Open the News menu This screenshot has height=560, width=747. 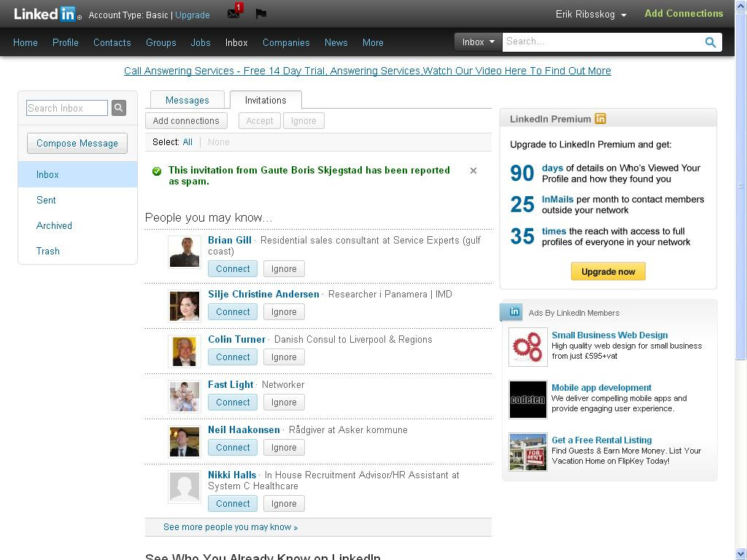336,42
